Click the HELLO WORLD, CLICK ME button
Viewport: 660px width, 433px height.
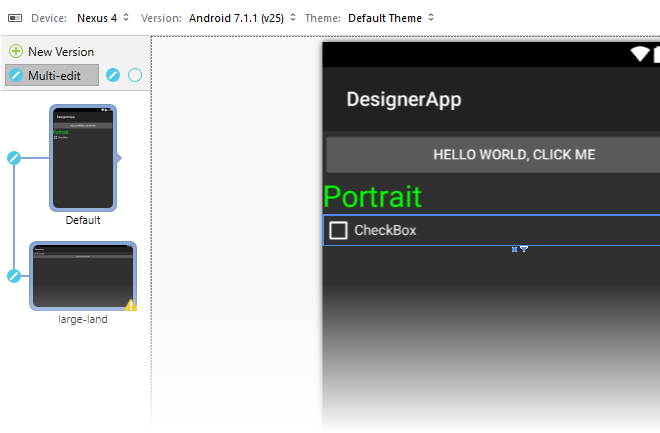click(493, 154)
